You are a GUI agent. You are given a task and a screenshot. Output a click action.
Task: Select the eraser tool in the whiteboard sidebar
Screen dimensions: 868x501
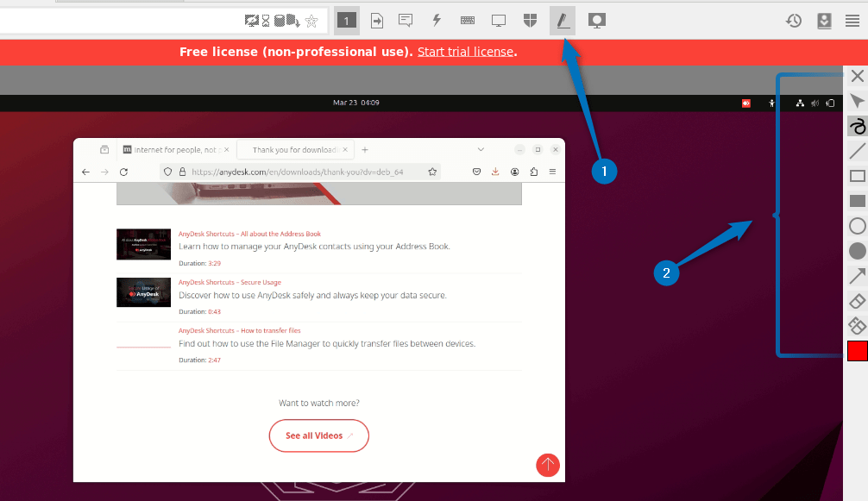(x=857, y=300)
